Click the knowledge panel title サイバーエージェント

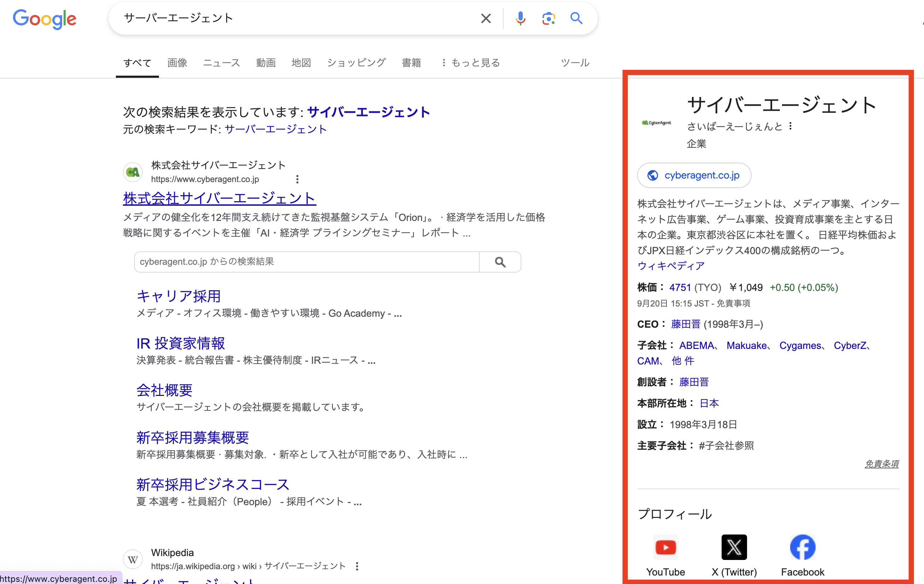tap(782, 105)
